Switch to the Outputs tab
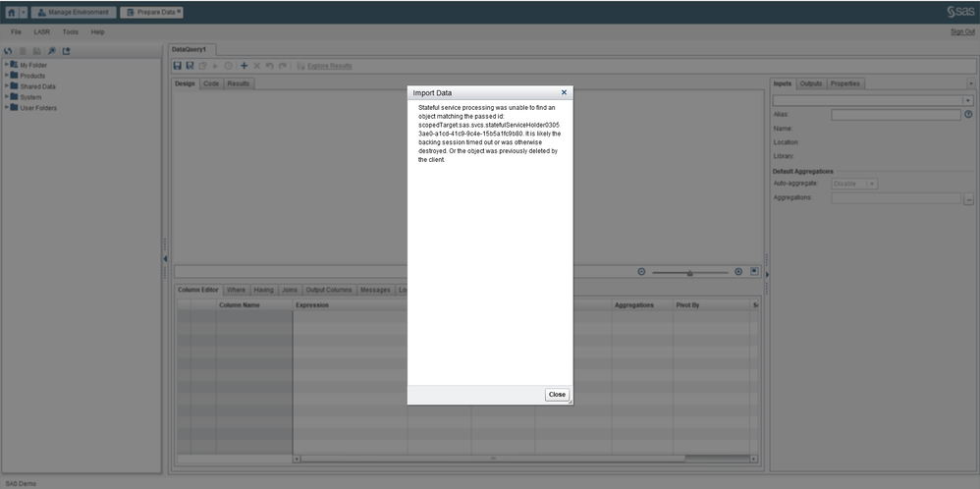This screenshot has width=980, height=489. [811, 83]
